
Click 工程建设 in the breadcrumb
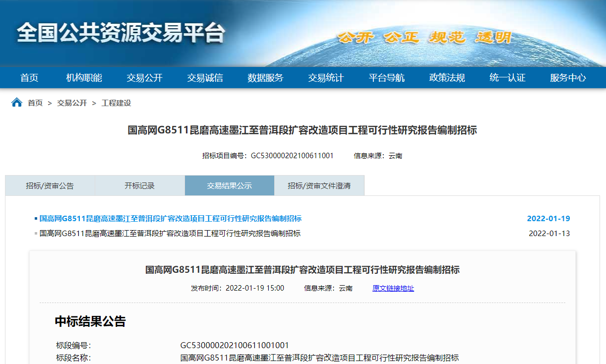[116, 103]
